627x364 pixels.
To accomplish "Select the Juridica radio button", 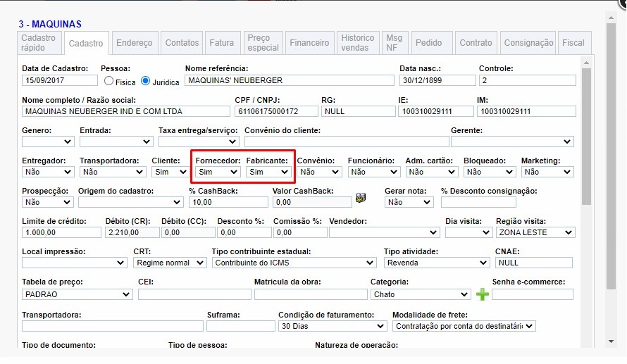I will tap(146, 81).
